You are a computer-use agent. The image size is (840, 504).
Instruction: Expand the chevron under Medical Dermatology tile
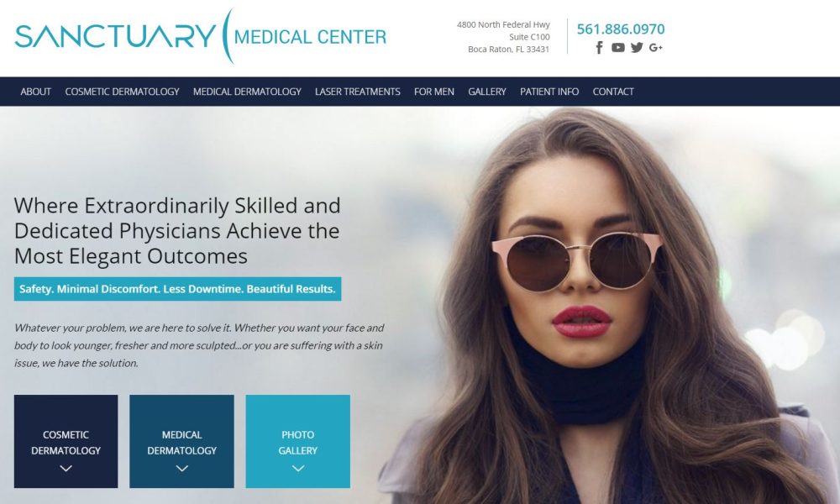(182, 468)
